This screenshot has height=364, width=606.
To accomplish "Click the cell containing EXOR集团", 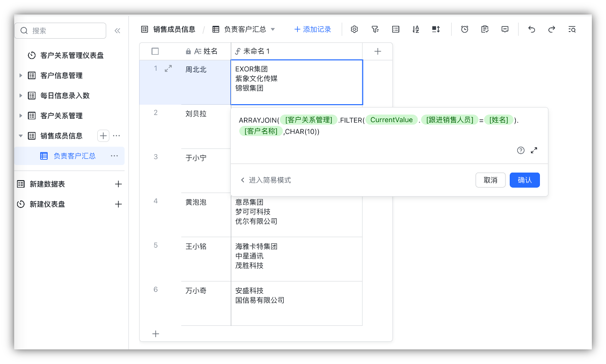I will (296, 82).
